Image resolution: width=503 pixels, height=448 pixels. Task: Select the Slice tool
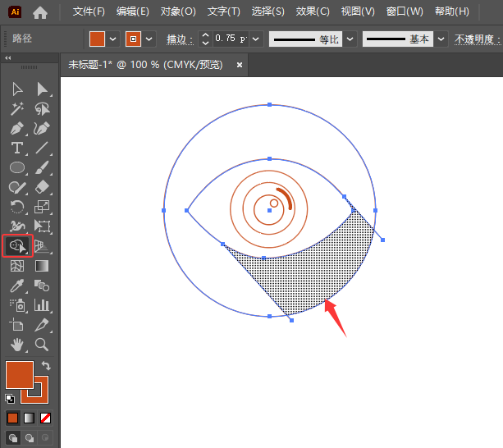coord(42,325)
